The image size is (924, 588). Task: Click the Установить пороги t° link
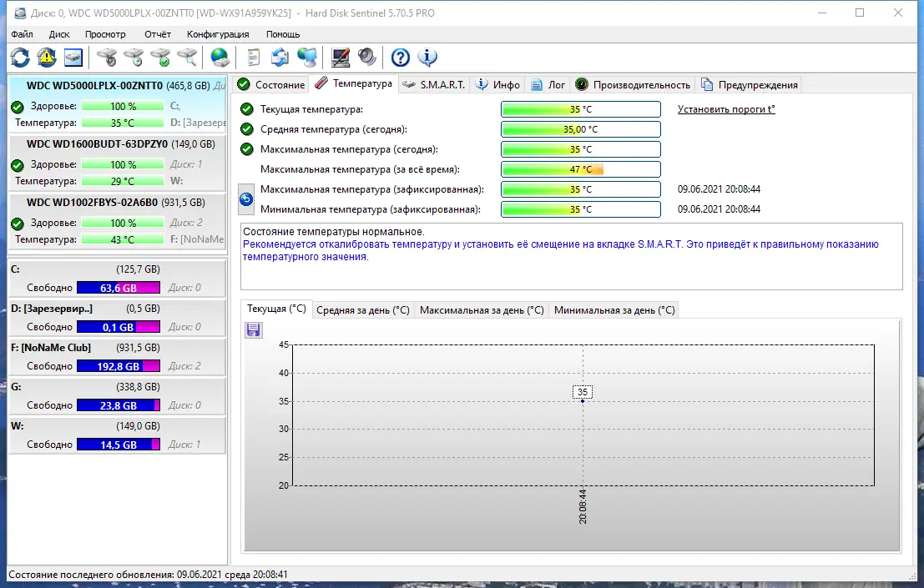coord(726,109)
